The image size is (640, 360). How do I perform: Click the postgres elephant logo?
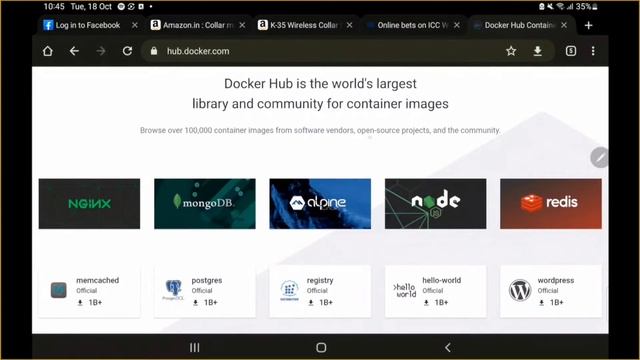[173, 289]
